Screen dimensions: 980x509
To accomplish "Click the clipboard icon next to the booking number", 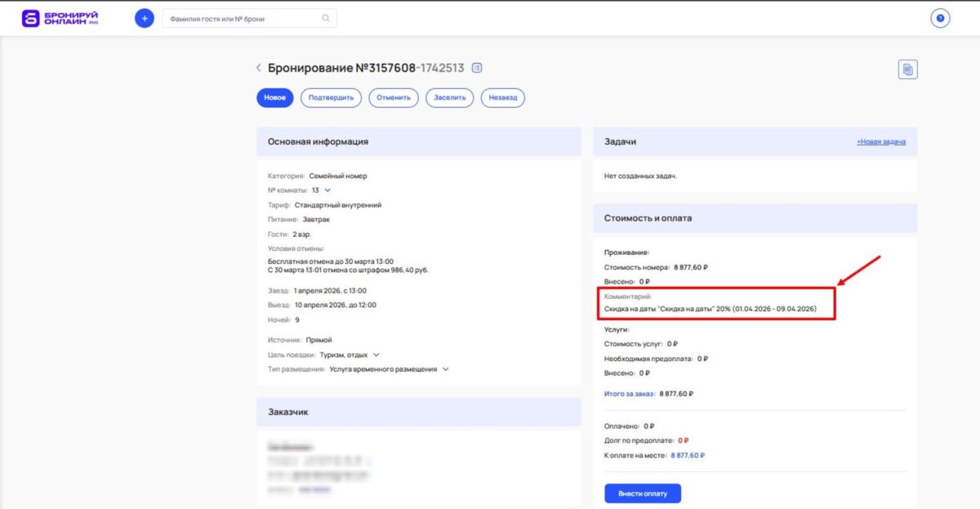I will (x=477, y=68).
